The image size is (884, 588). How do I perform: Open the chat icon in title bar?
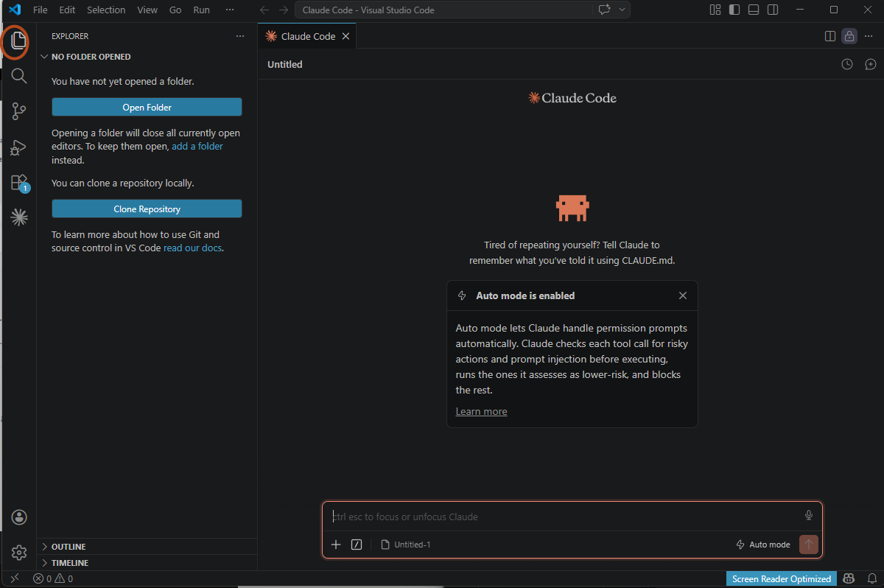605,10
